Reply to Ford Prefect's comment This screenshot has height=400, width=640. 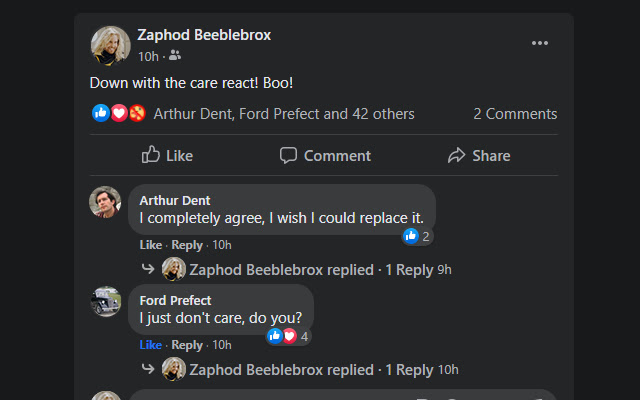[x=187, y=345]
